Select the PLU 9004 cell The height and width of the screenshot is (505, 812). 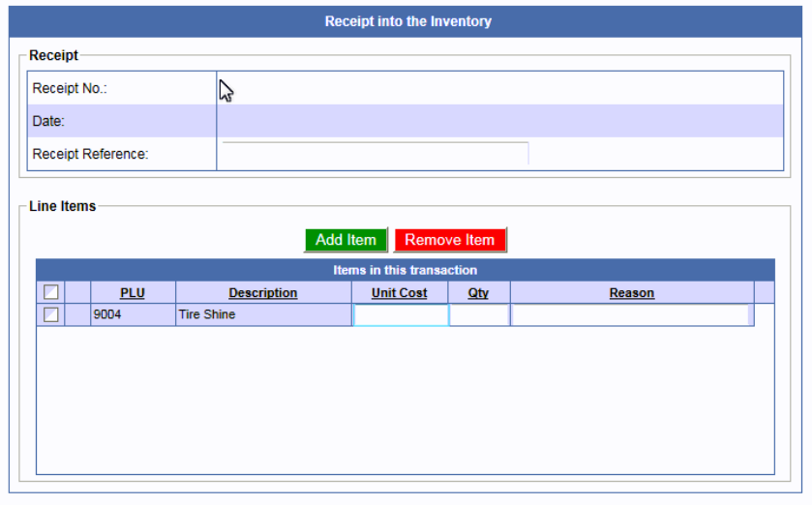click(133, 315)
